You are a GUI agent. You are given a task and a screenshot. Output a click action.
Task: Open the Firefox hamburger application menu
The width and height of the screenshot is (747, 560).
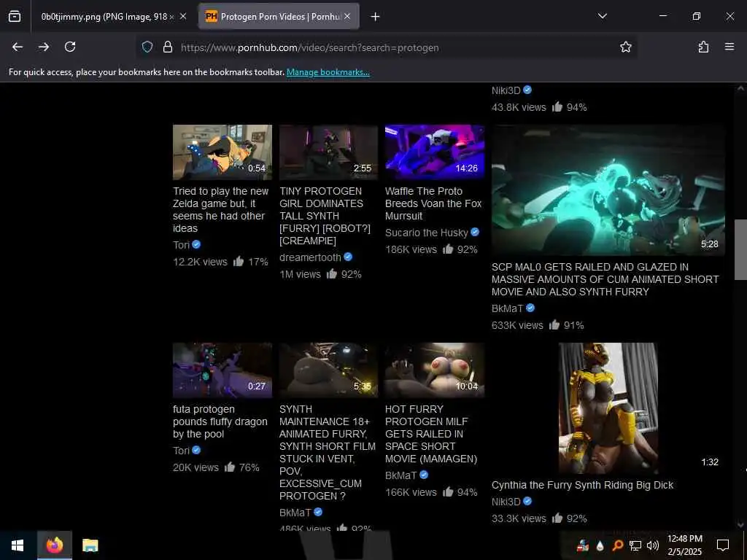coord(729,47)
